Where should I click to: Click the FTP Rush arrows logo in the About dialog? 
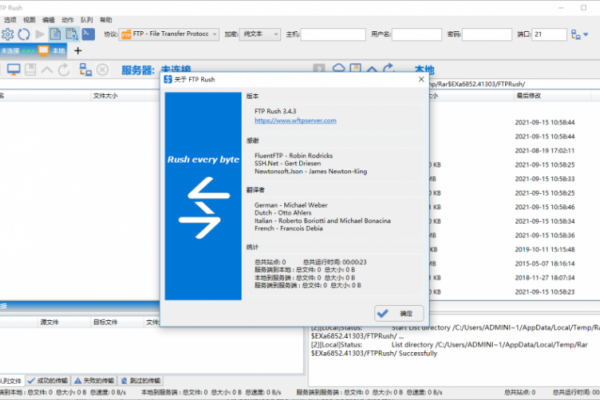(202, 199)
